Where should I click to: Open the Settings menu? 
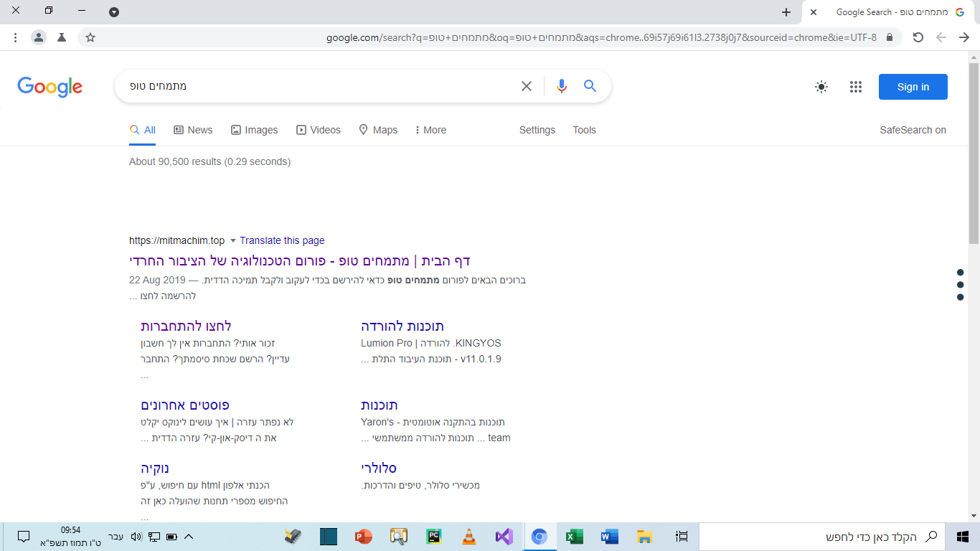pyautogui.click(x=537, y=130)
